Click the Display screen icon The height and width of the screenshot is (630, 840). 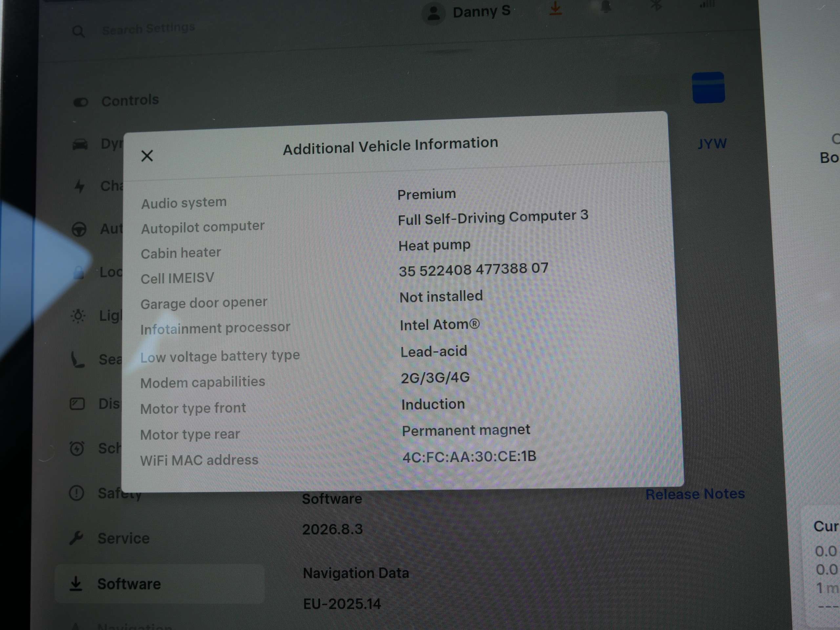click(77, 404)
